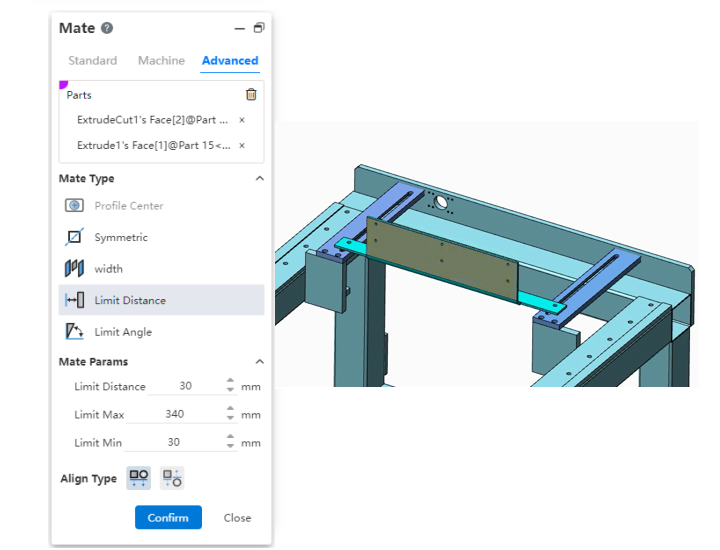Switch to the Machine tab
This screenshot has width=720, height=550.
161,61
